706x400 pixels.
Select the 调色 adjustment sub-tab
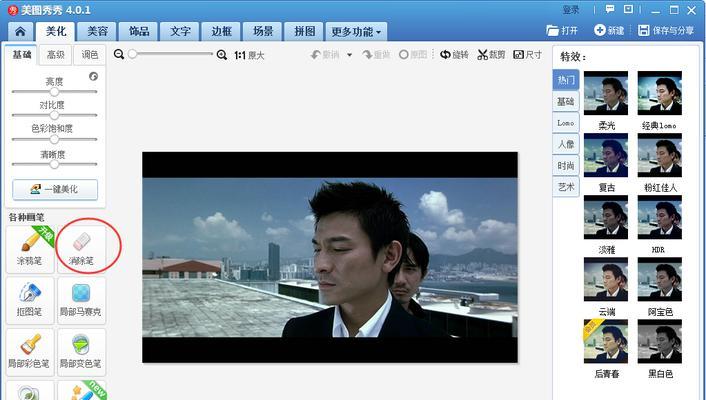[x=90, y=55]
